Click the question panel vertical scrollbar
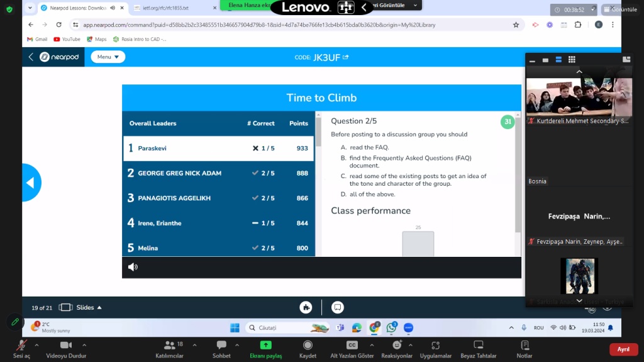The height and width of the screenshot is (362, 644). click(518, 174)
